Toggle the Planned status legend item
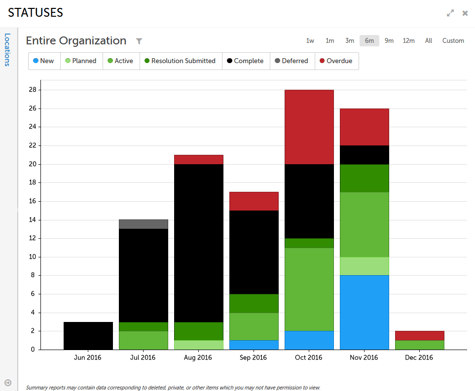The image size is (475, 391). point(81,61)
